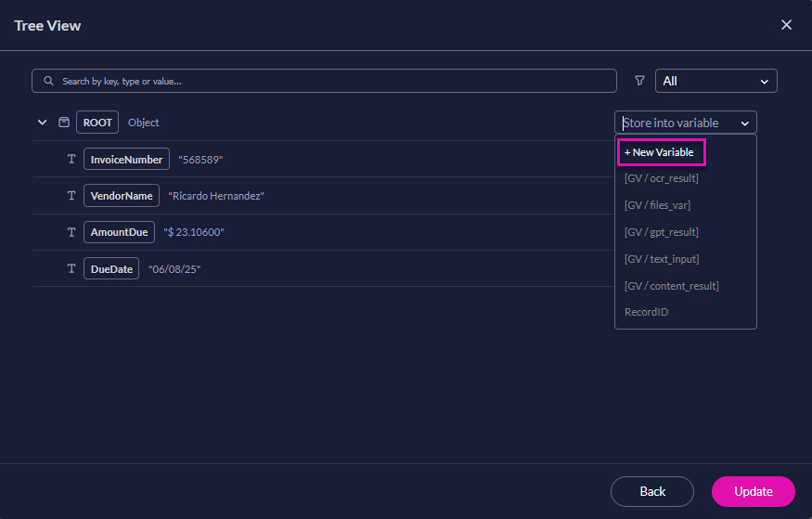
Task: Pick [GV / gpt_result] from the list
Action: (662, 232)
